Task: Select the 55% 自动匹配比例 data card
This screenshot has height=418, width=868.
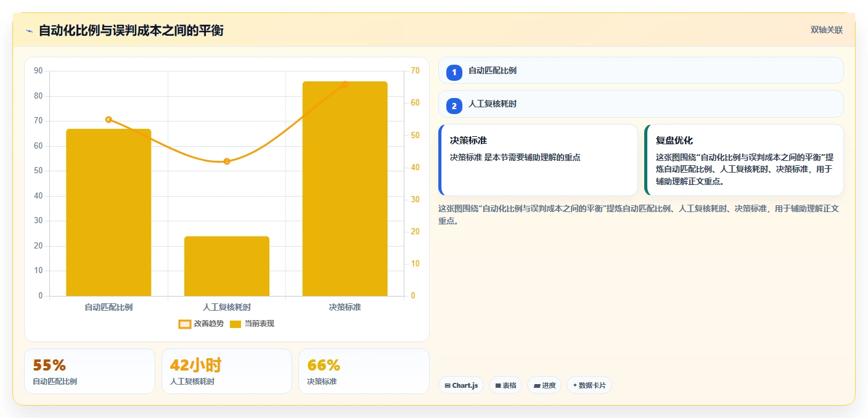Action: [89, 371]
